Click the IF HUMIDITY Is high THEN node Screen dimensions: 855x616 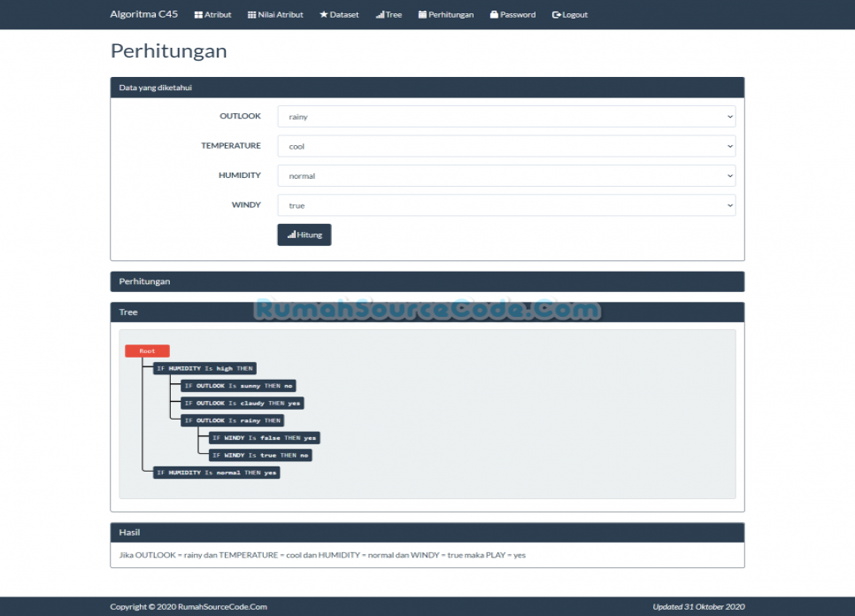[205, 368]
